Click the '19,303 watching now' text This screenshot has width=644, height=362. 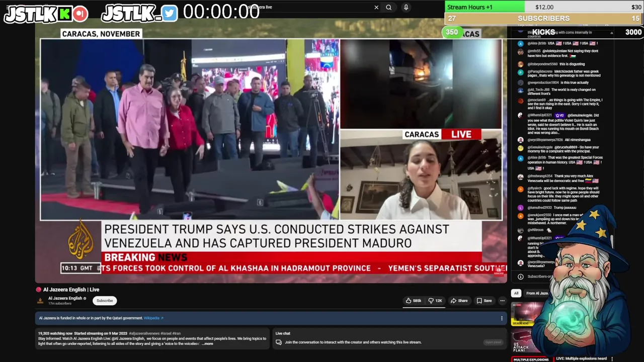(55, 333)
